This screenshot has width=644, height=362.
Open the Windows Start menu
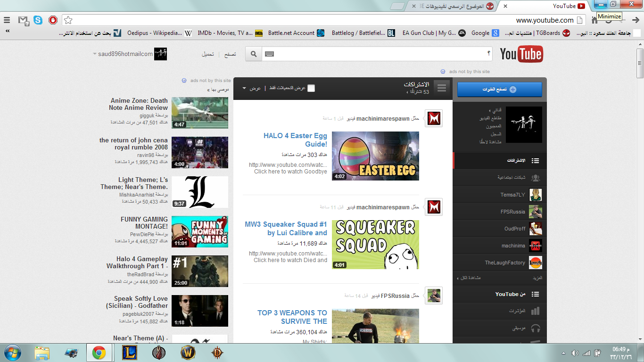click(x=12, y=353)
